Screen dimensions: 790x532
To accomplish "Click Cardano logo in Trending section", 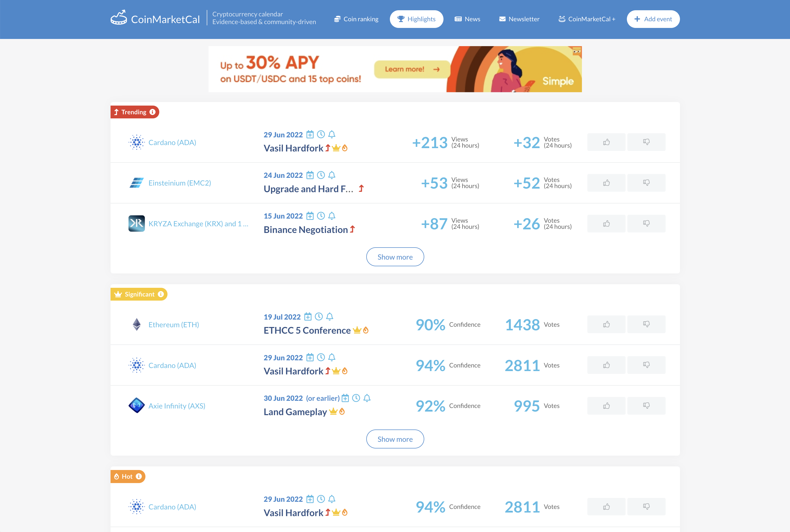I will pyautogui.click(x=136, y=142).
